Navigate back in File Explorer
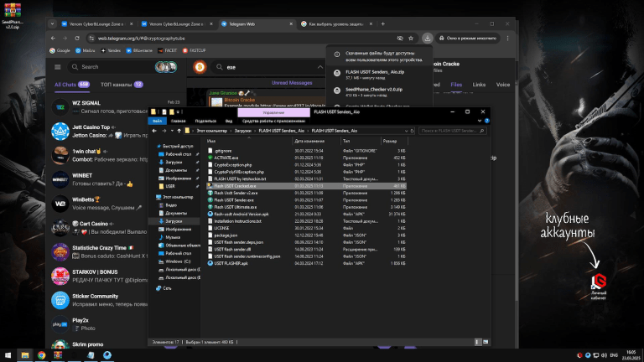This screenshot has width=644, height=362. pyautogui.click(x=154, y=131)
